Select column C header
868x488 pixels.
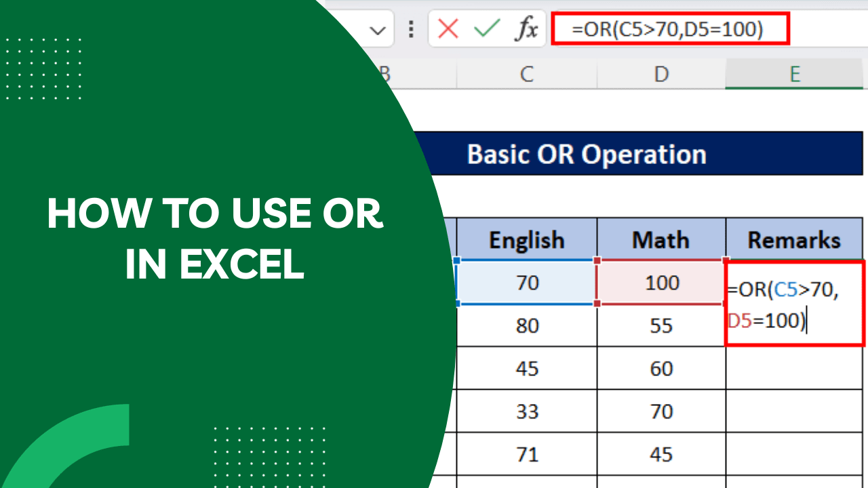click(x=527, y=74)
